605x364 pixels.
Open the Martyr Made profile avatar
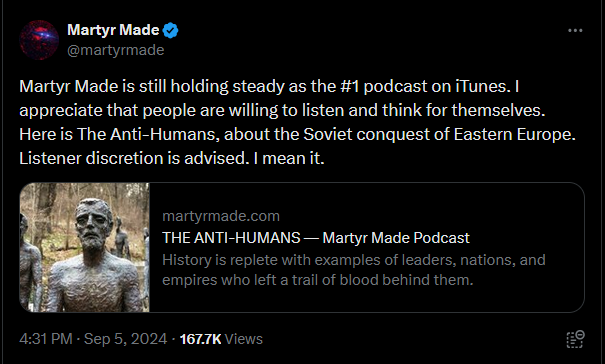[x=39, y=40]
